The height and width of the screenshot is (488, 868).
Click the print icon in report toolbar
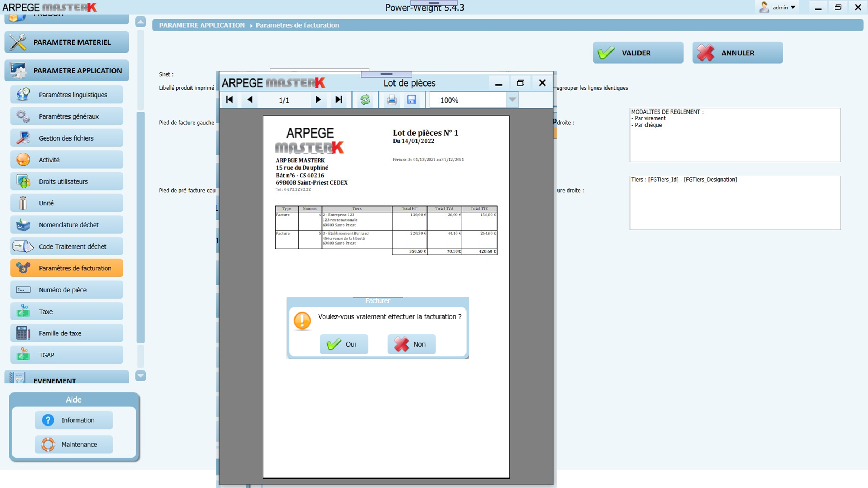pyautogui.click(x=392, y=100)
